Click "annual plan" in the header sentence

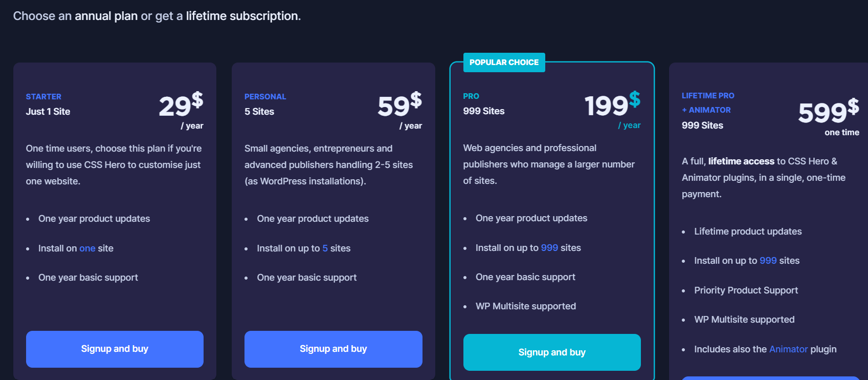click(106, 16)
